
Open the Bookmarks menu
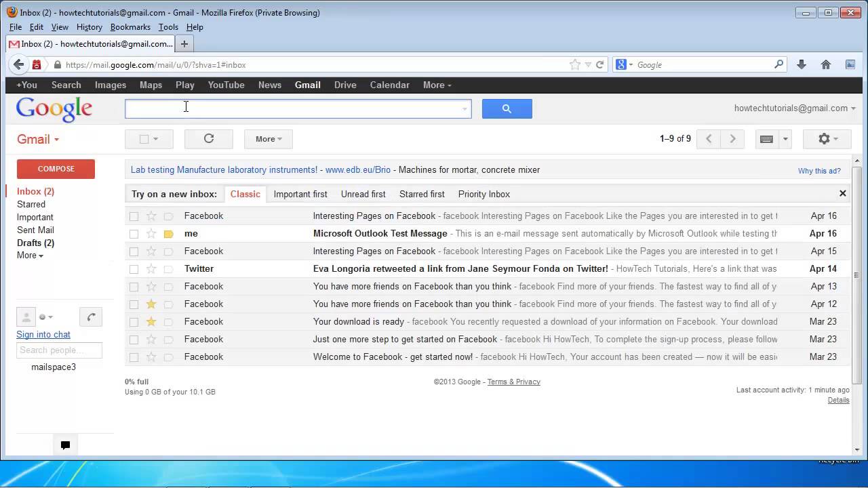130,27
